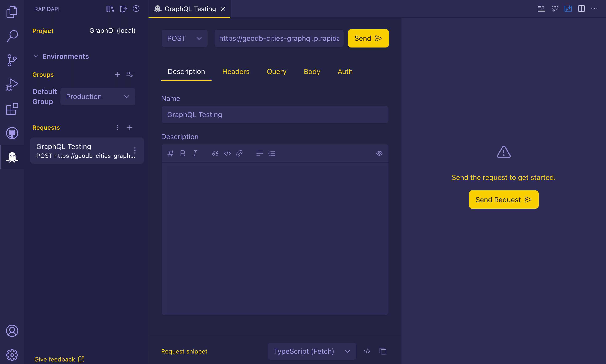Click the blue panel-arrow icon in title bar

click(x=568, y=9)
